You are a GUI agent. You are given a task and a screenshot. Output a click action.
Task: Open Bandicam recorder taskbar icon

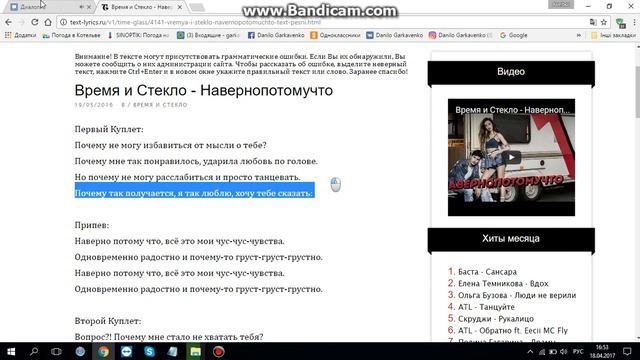(218, 351)
